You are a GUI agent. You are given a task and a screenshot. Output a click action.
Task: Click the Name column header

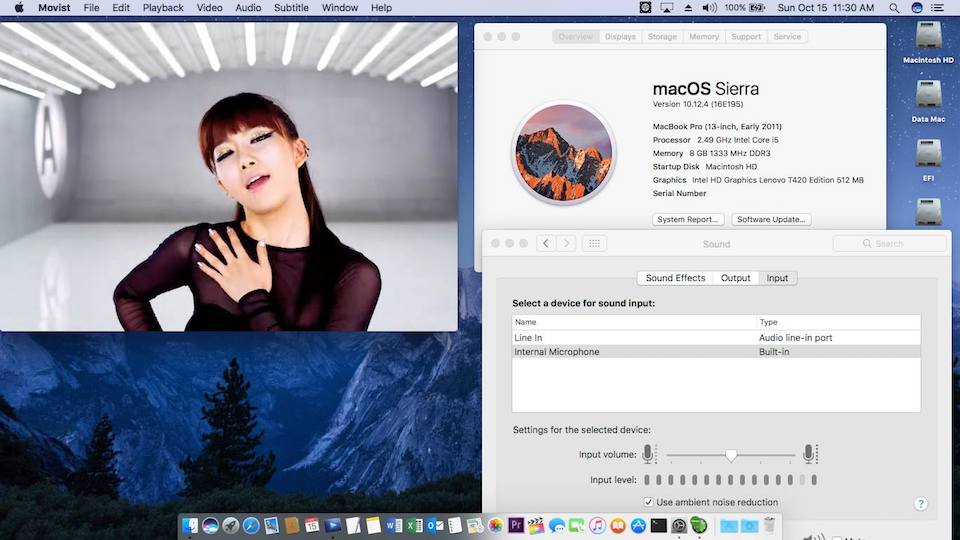coord(634,322)
